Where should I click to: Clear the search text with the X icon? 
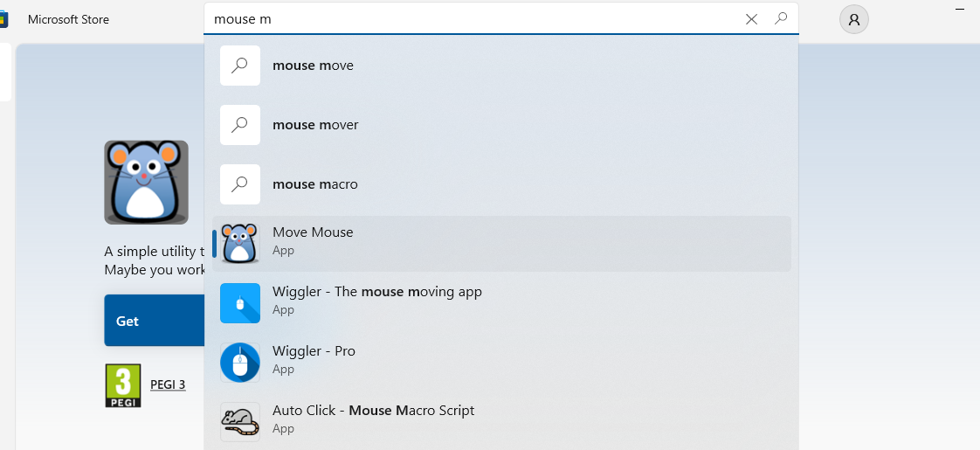tap(751, 19)
